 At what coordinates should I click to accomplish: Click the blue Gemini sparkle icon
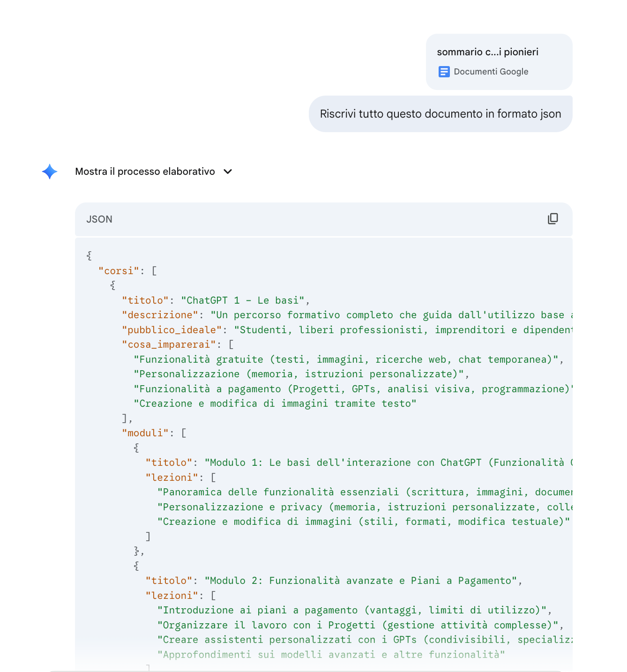click(50, 172)
